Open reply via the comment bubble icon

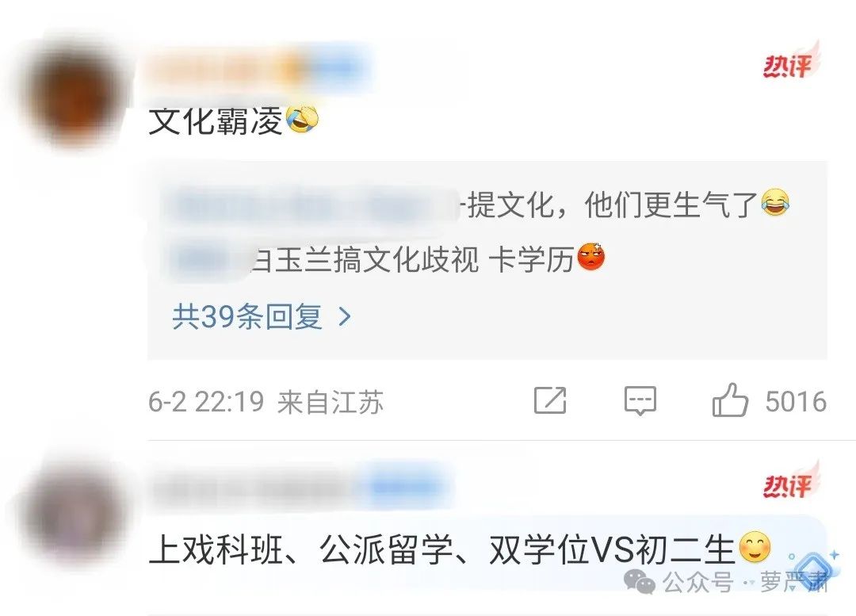point(640,401)
